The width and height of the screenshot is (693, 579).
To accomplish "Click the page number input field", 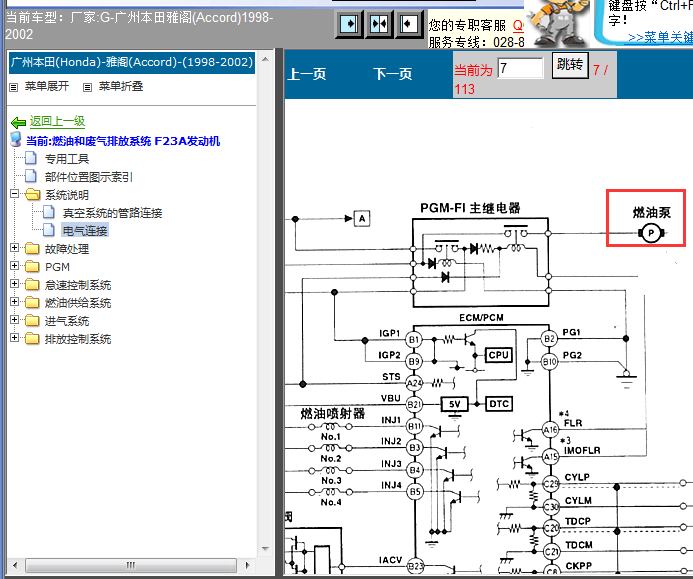I will coord(521,69).
